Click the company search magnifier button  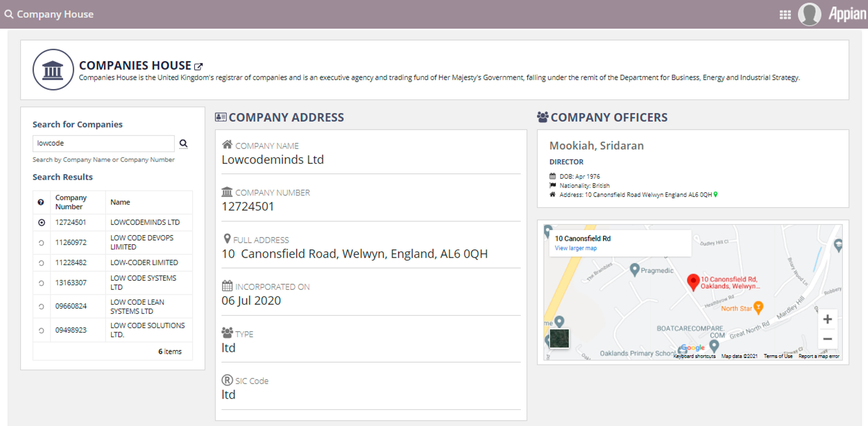(183, 144)
